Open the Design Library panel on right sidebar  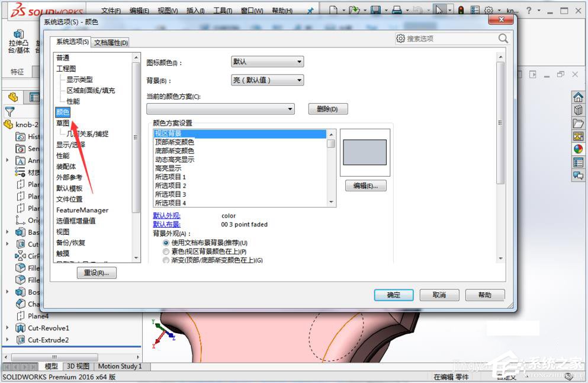pyautogui.click(x=578, y=110)
